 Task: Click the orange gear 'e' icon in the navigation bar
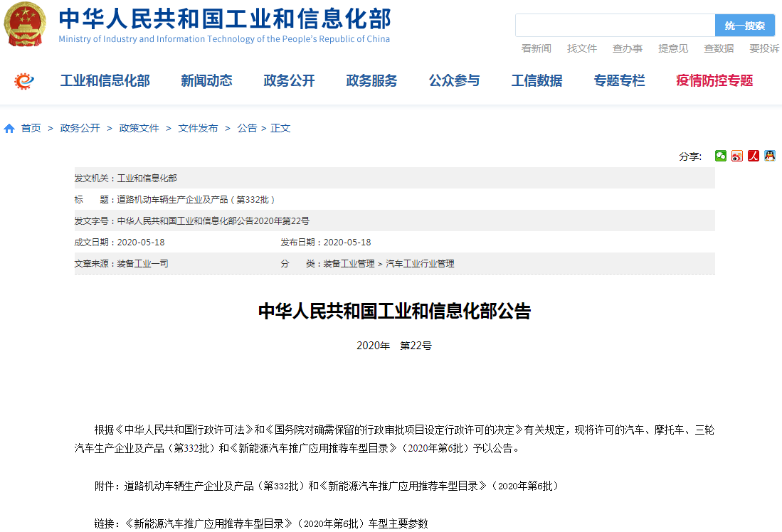click(24, 81)
